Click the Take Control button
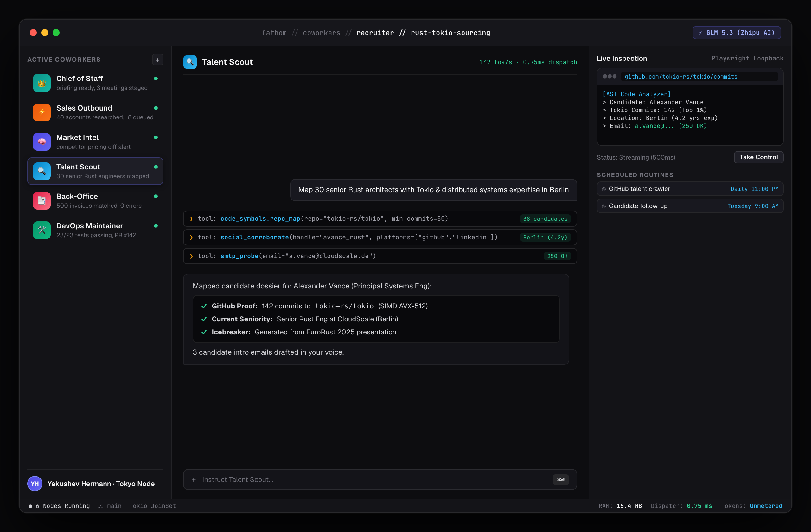Viewport: 811px width, 532px height. pos(758,157)
